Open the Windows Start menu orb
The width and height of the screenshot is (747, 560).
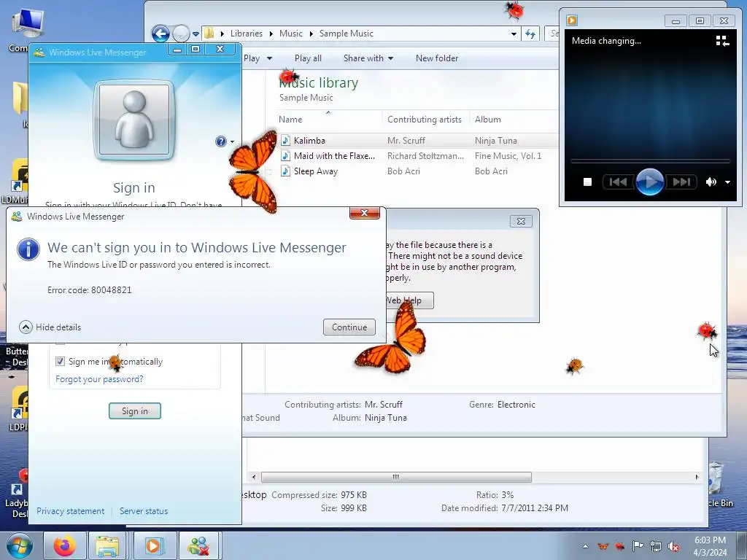point(20,545)
